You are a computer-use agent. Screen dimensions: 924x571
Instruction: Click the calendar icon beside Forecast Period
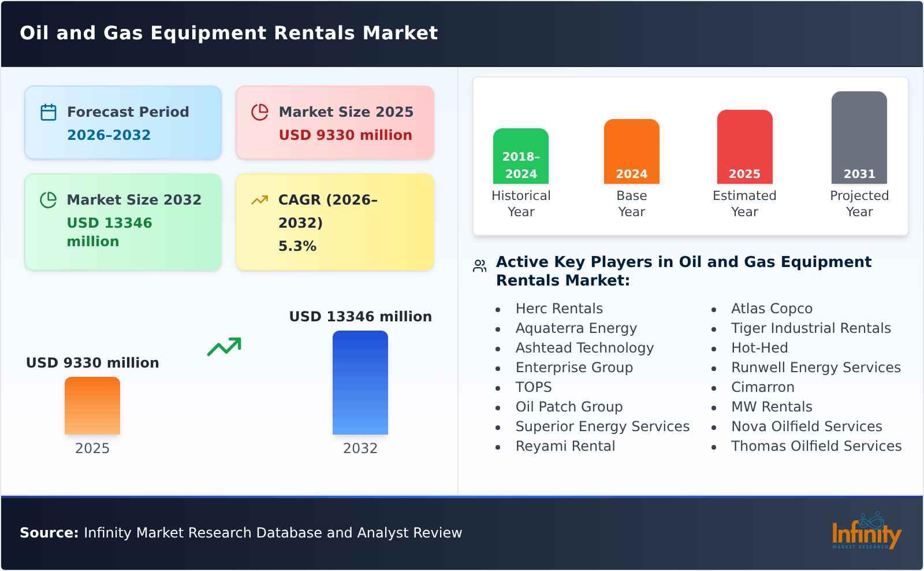pyautogui.click(x=49, y=112)
